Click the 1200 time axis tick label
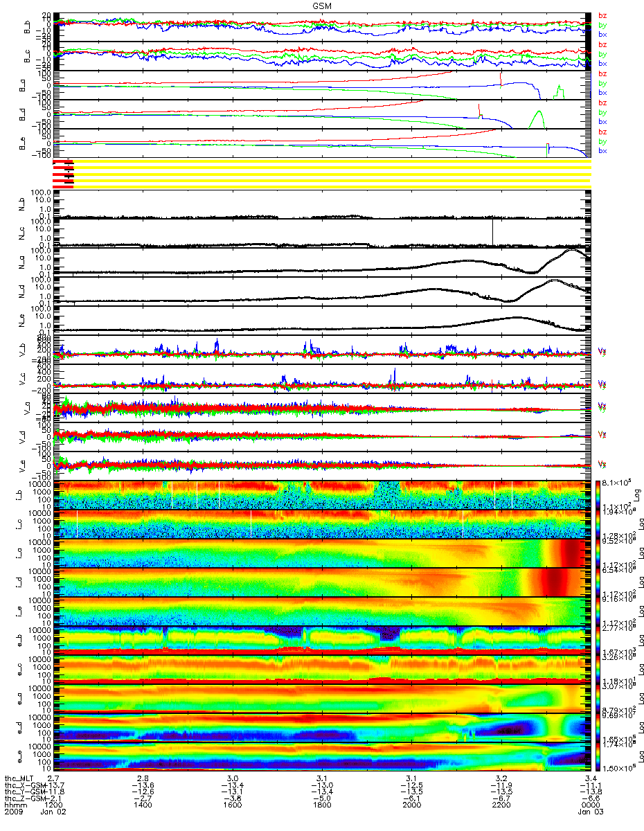The image size is (644, 831). tap(55, 806)
